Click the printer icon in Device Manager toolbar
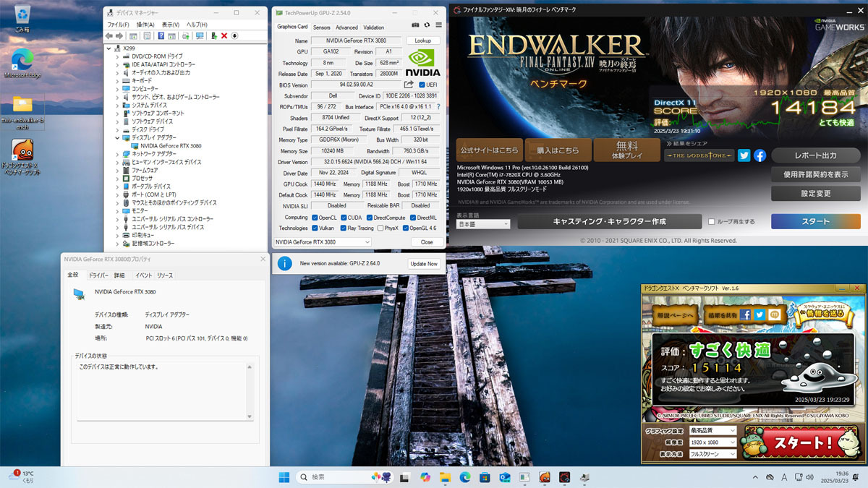 point(186,36)
